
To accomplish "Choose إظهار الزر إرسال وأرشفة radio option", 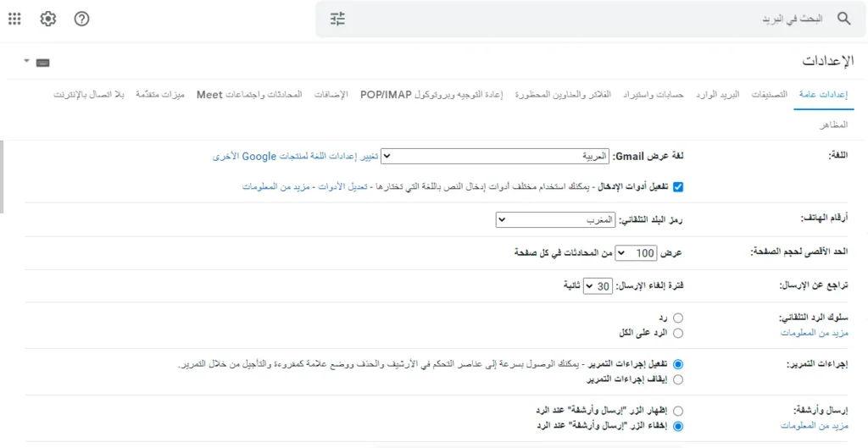I will pos(678,411).
